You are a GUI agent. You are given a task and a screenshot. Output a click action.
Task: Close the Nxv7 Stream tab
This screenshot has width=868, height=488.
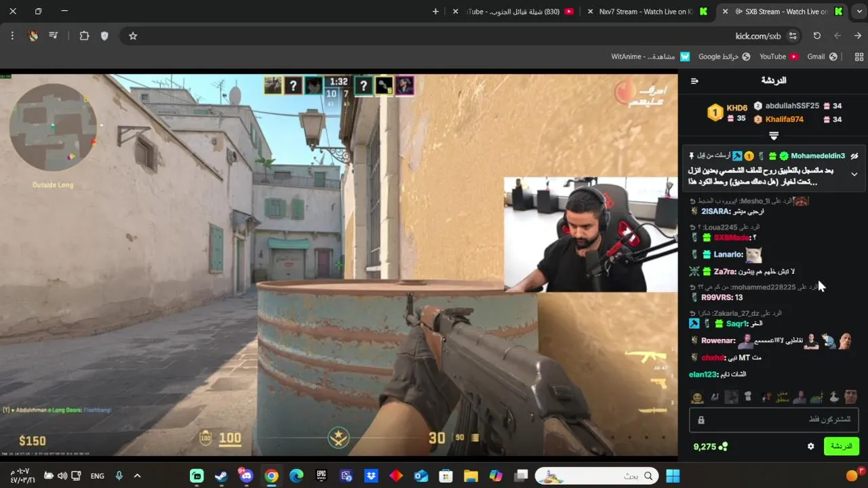591,12
